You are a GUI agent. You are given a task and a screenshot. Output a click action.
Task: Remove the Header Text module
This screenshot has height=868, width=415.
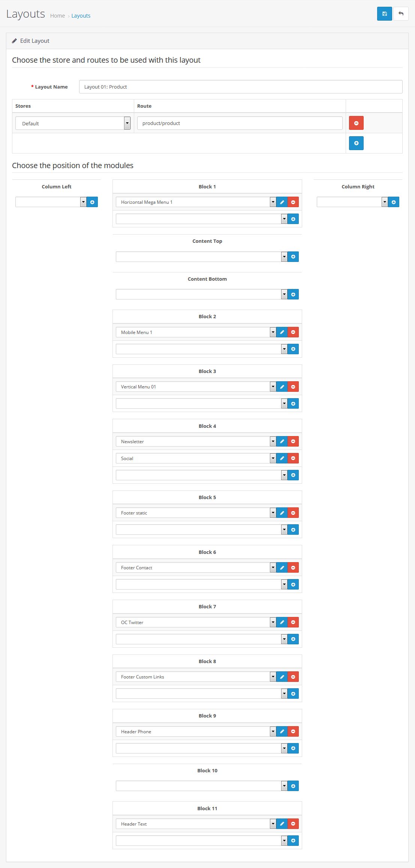click(293, 824)
